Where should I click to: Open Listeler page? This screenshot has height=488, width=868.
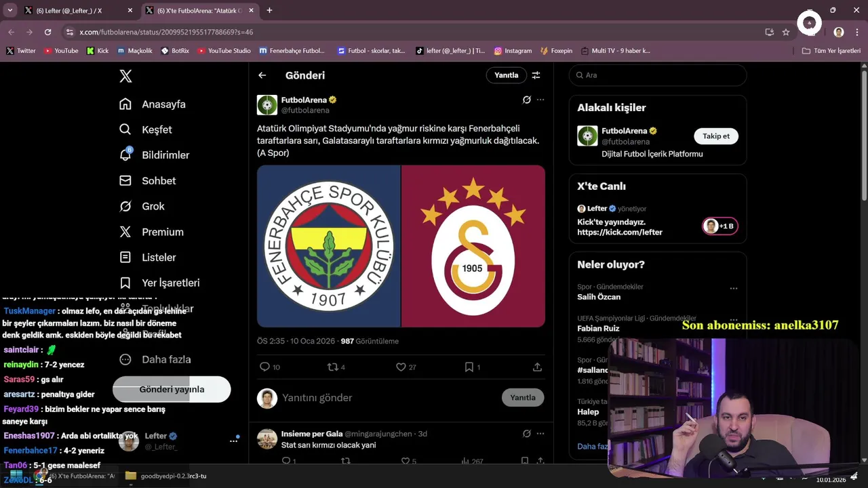click(x=148, y=258)
